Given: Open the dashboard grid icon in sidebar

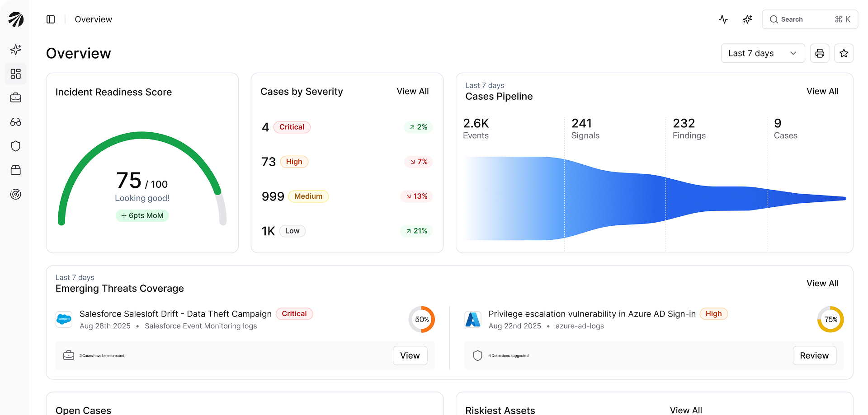Looking at the screenshot, I should coord(16,74).
